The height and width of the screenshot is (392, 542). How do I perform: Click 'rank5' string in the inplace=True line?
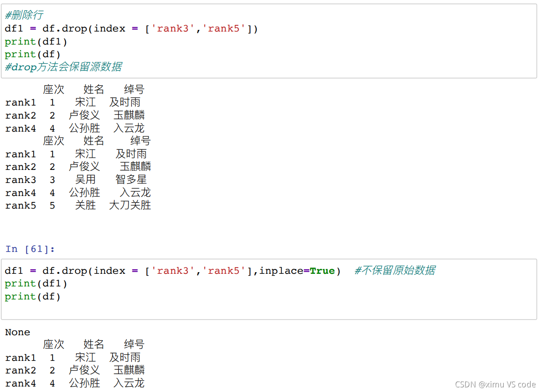coord(224,271)
